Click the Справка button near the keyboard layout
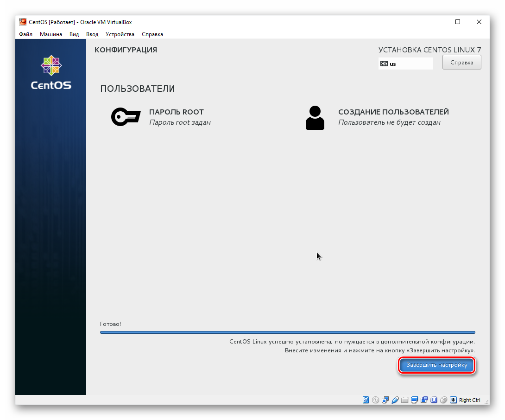Screen dimensions: 505x420 (461, 62)
